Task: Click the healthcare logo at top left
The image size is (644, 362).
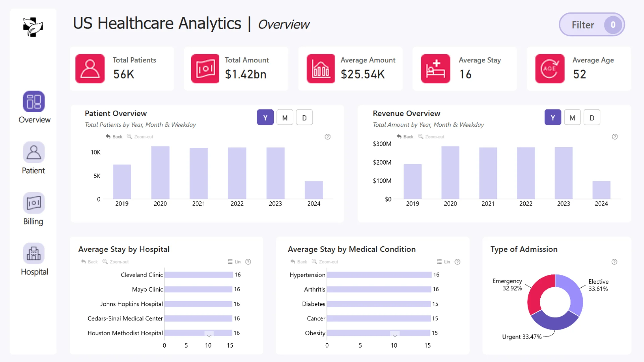Action: pyautogui.click(x=33, y=27)
